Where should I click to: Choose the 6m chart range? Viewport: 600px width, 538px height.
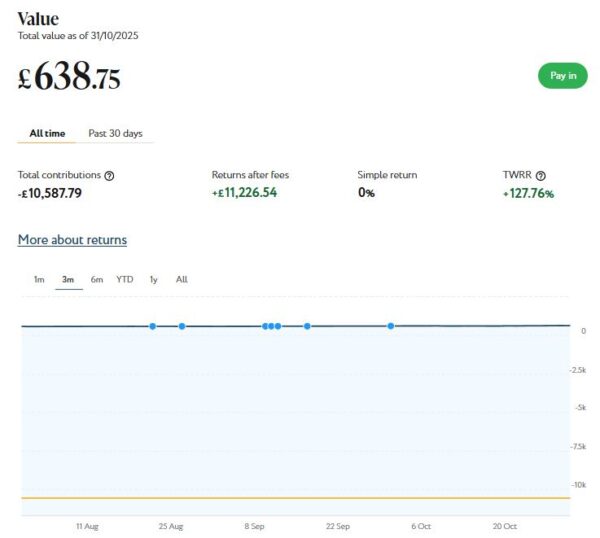click(96, 280)
